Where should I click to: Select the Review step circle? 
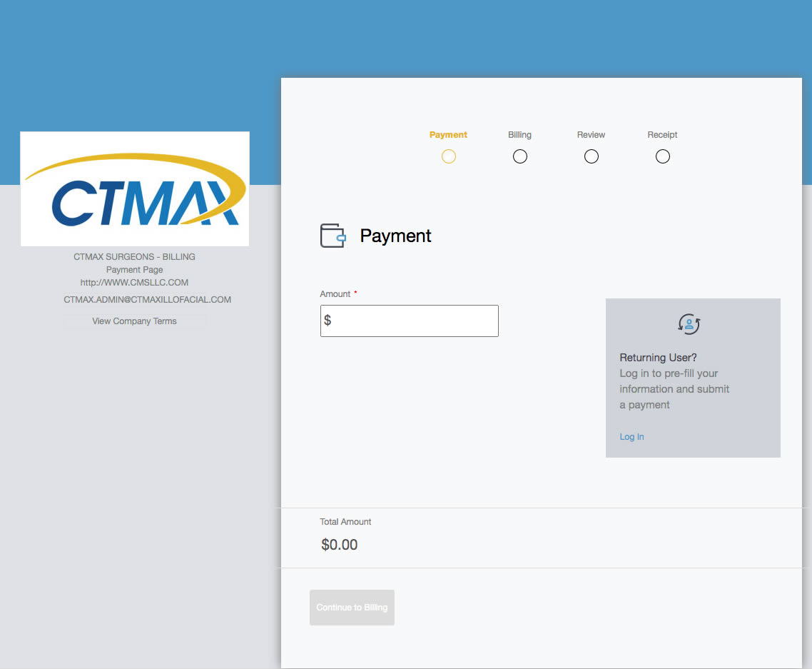coord(591,156)
